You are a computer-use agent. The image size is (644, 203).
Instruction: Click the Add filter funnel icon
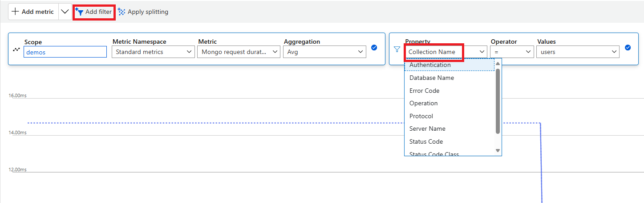click(x=80, y=12)
